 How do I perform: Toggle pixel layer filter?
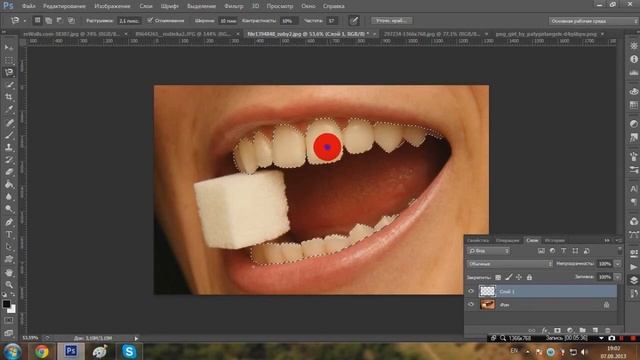click(x=541, y=251)
